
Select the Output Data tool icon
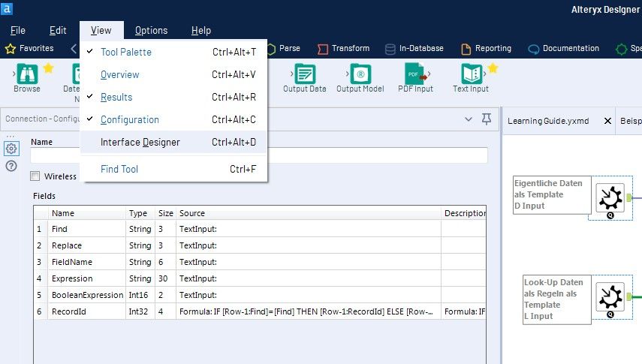point(305,74)
